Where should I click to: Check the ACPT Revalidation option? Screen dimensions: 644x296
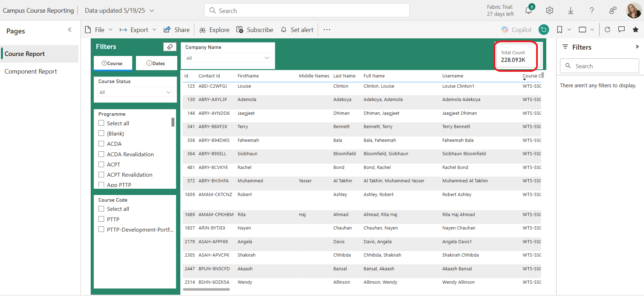pyautogui.click(x=102, y=175)
